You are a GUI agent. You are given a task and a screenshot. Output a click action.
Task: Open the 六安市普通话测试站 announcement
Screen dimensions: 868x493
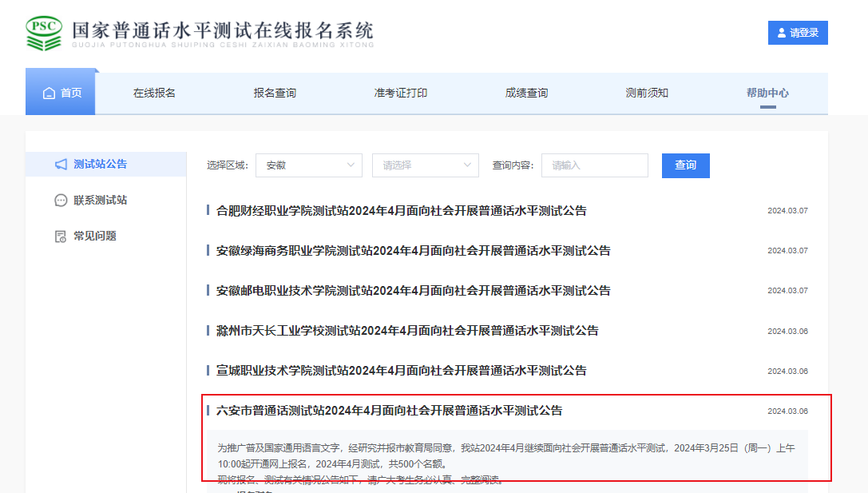389,411
